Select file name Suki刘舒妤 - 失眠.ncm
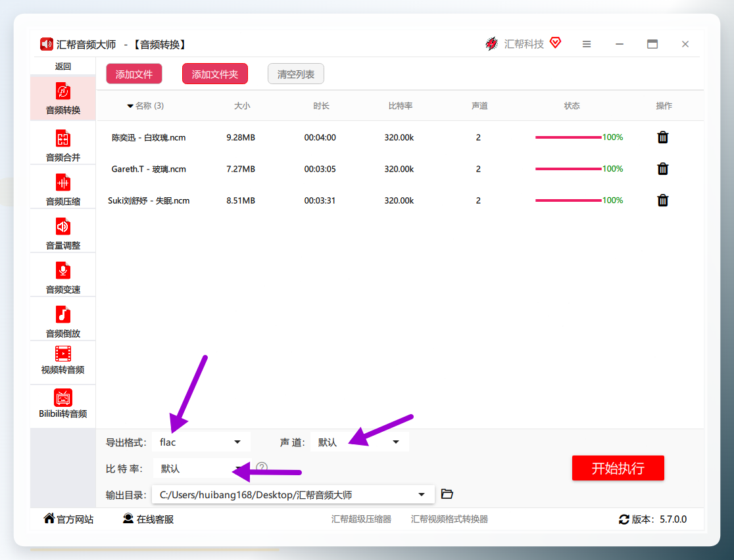 point(149,200)
